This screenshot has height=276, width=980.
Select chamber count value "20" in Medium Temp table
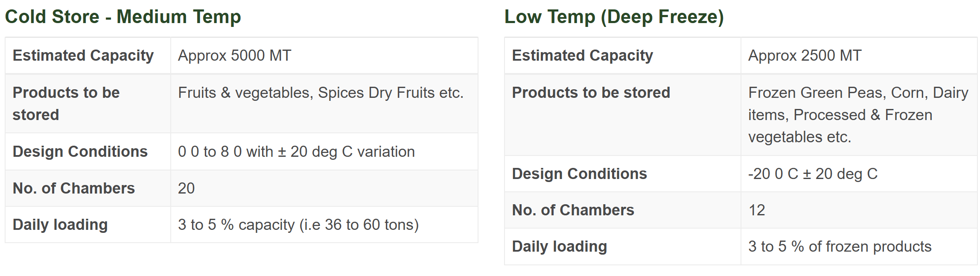click(186, 188)
